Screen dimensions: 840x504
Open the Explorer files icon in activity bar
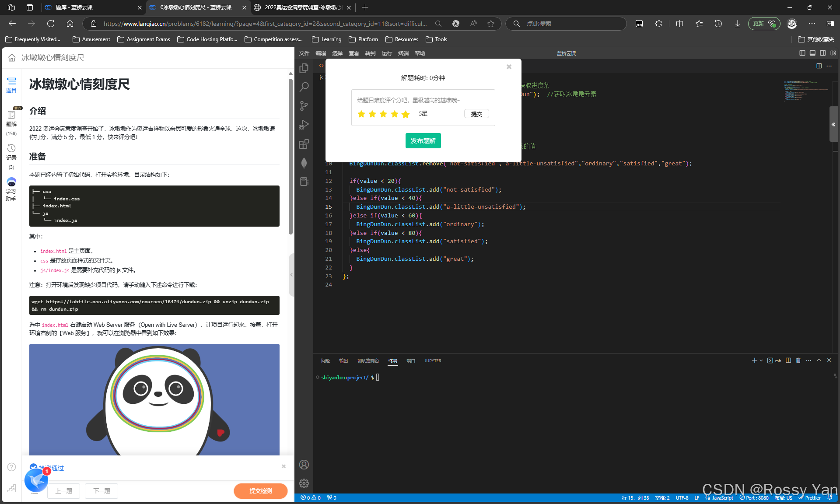tap(304, 68)
